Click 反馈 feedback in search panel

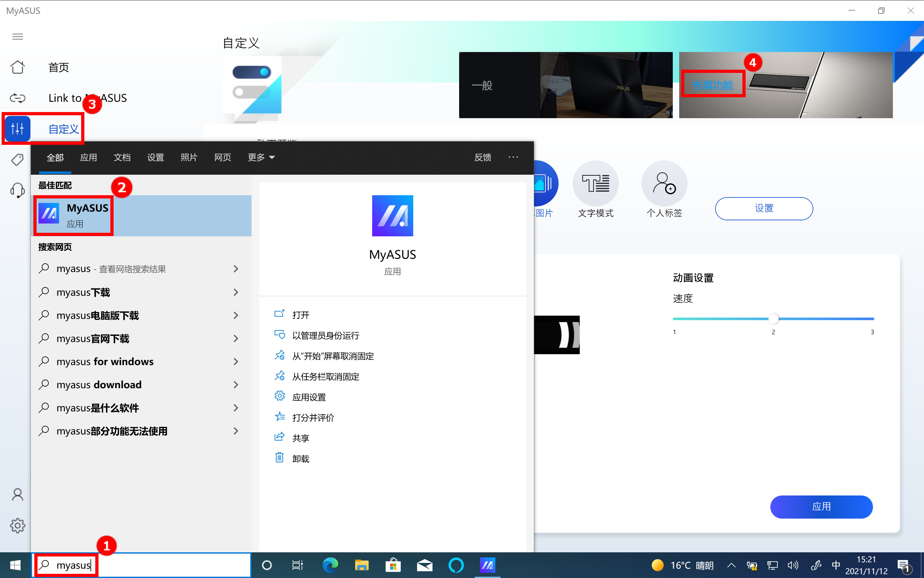click(x=483, y=157)
